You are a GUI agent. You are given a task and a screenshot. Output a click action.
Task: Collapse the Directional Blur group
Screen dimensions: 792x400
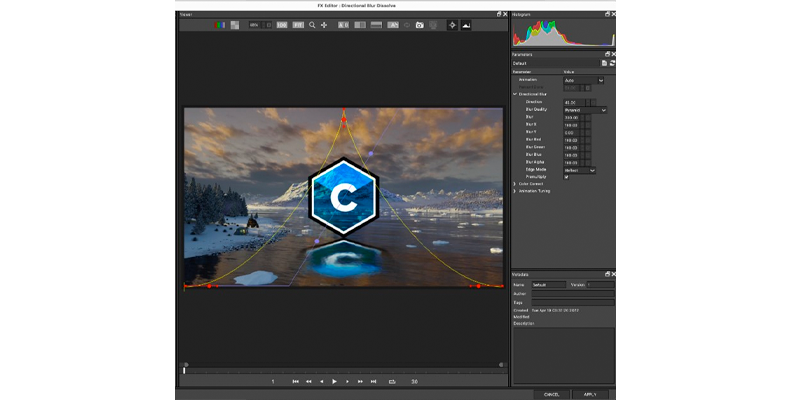tap(515, 94)
